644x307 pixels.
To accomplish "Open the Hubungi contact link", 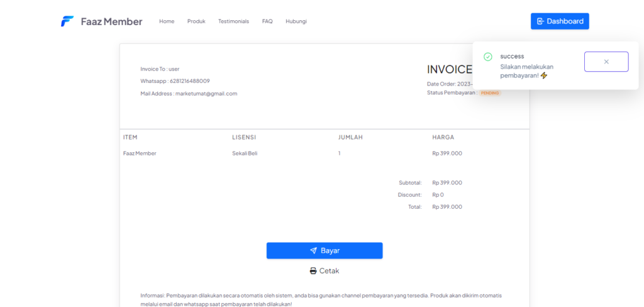I will (x=296, y=21).
